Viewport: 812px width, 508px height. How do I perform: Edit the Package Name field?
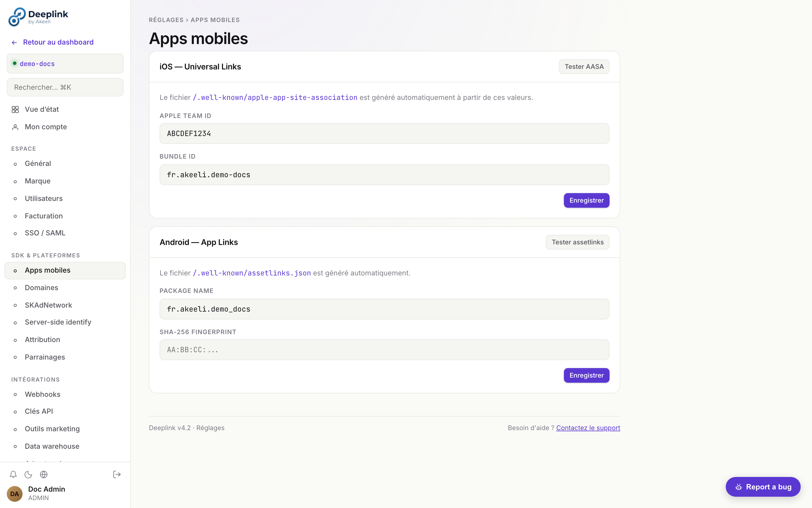click(384, 309)
